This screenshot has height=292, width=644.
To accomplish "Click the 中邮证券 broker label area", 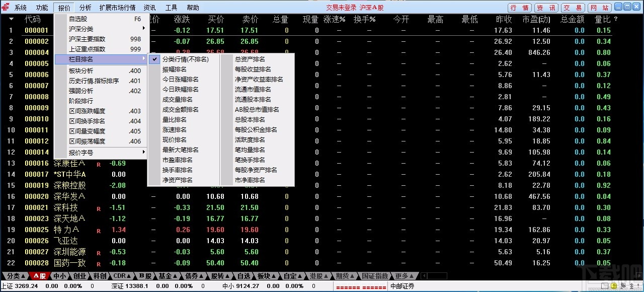I will (x=403, y=286).
